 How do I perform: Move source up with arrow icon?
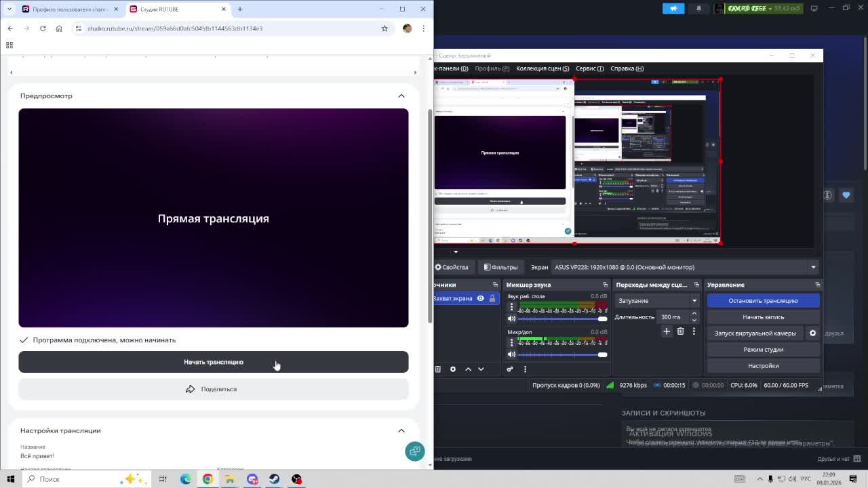click(x=468, y=369)
